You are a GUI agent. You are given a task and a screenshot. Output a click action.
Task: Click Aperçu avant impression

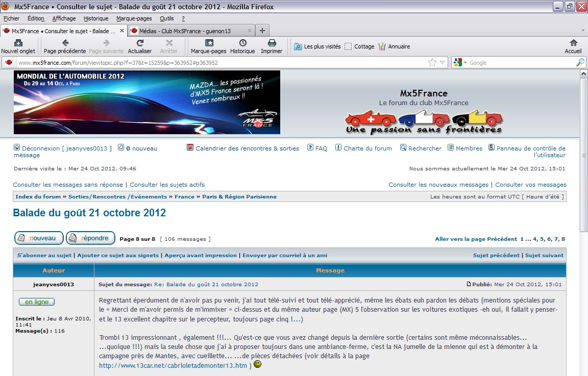click(201, 255)
